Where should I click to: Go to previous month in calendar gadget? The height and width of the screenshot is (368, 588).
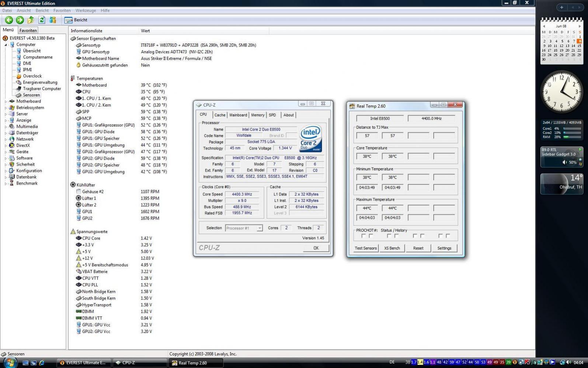[x=544, y=26]
